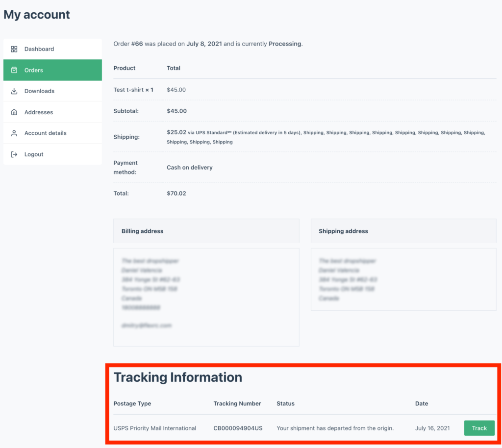Go to the Downloads section
This screenshot has height=448, width=502.
click(x=39, y=91)
